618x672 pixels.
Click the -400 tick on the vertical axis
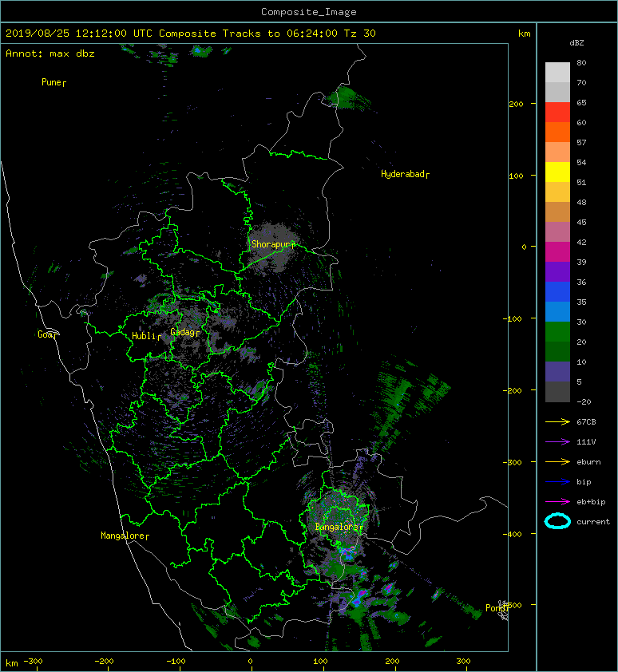pyautogui.click(x=513, y=534)
